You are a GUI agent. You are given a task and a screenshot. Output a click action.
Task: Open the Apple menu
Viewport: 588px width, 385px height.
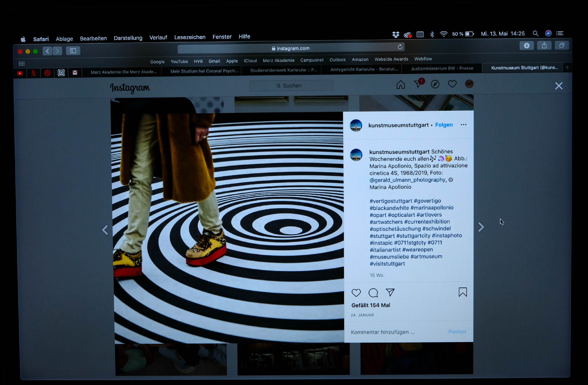click(x=23, y=39)
